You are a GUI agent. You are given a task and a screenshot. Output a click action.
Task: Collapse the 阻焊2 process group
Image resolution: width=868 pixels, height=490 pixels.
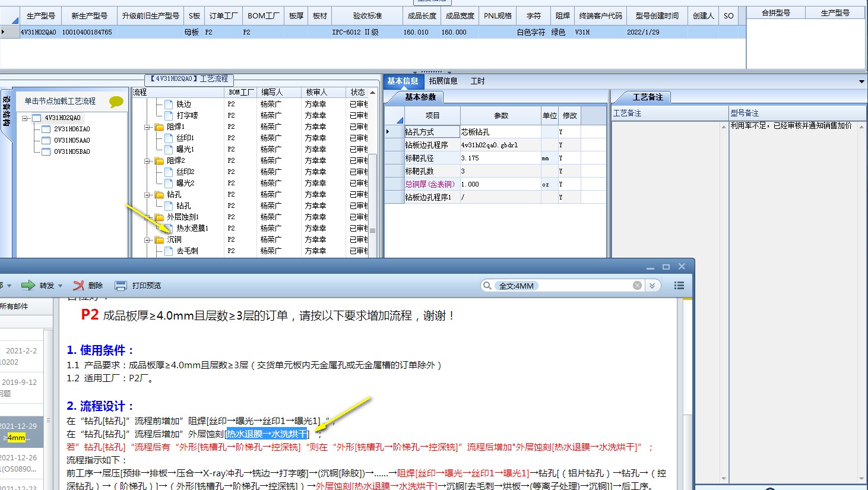coord(147,161)
